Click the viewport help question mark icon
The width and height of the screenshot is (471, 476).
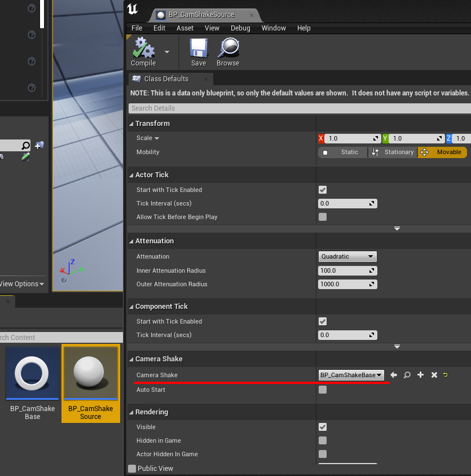[64, 280]
